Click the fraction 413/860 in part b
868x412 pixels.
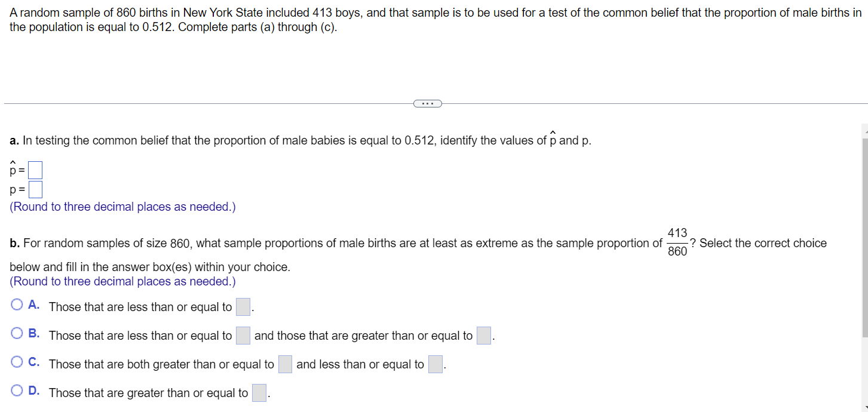pyautogui.click(x=677, y=242)
